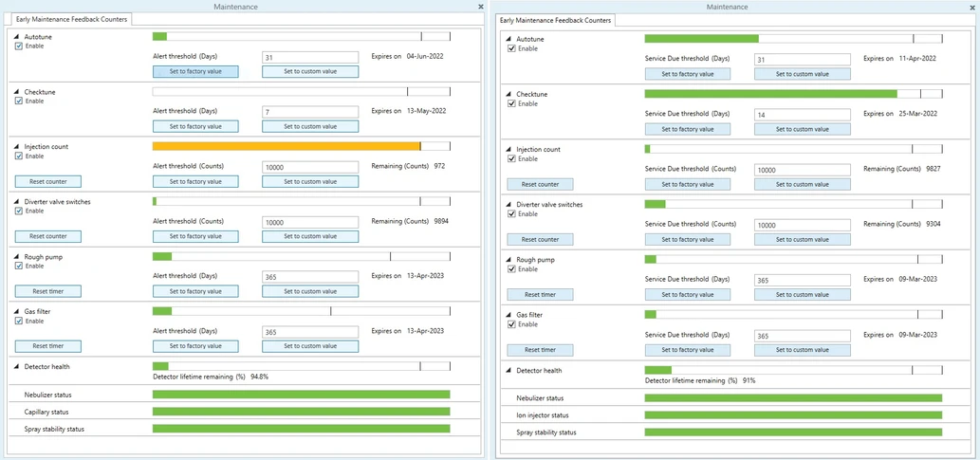Disable Autotune in left Maintenance window
980x460 pixels.
tap(19, 46)
